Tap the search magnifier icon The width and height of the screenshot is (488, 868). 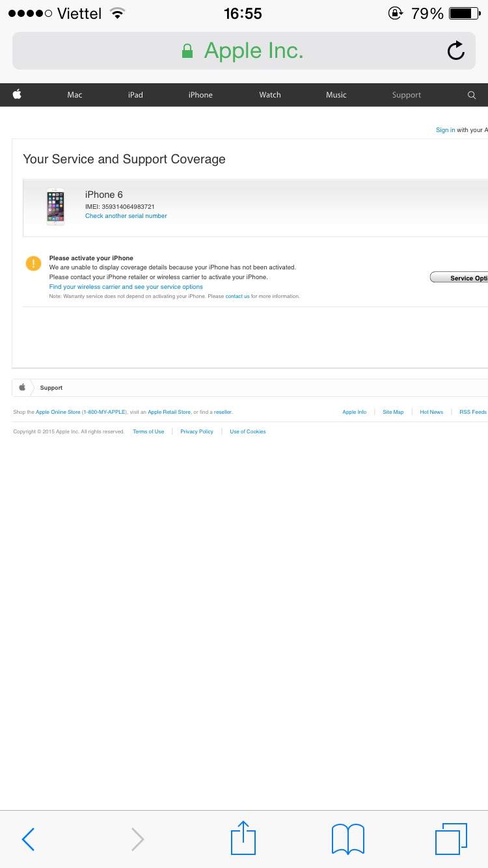472,95
